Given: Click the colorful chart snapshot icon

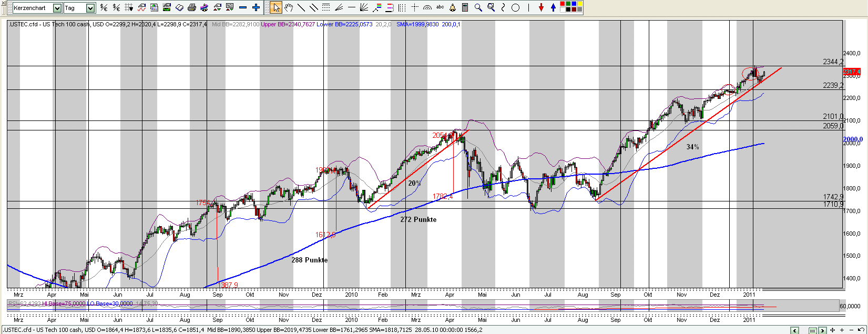Looking at the screenshot, I should click(205, 7).
